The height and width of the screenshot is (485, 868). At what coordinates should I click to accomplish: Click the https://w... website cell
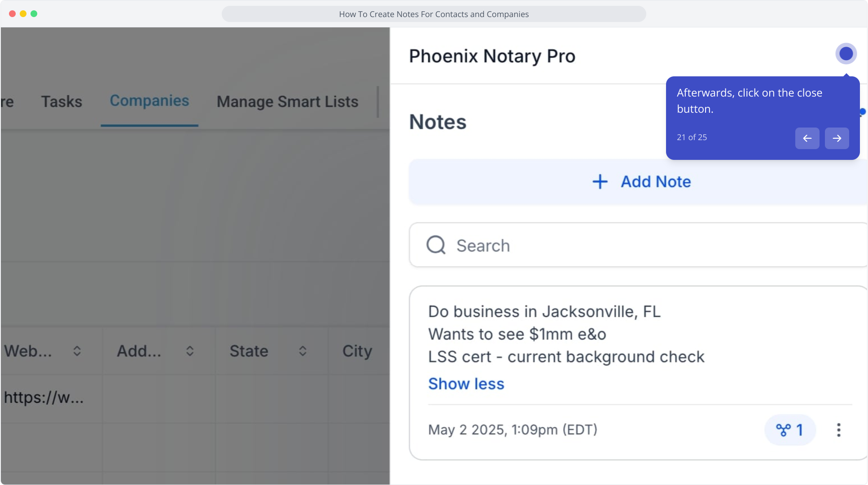[44, 397]
